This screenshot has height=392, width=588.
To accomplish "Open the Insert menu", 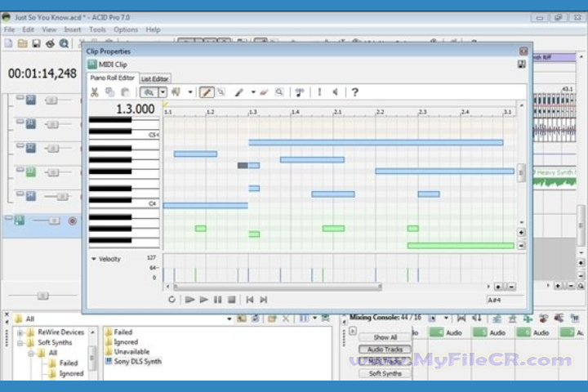I will 73,29.
